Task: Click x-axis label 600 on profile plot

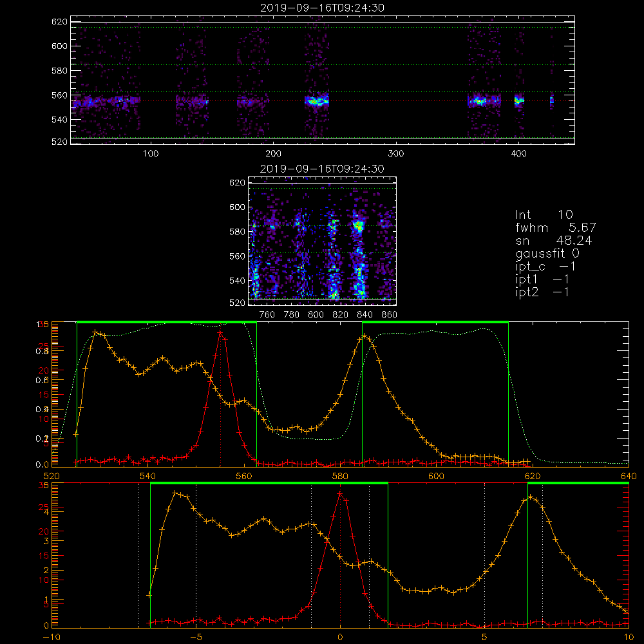Action: (436, 477)
